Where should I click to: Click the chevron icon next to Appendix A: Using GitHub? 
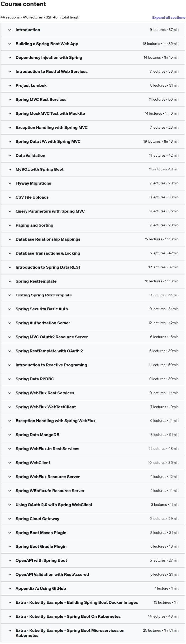[x=10, y=589]
